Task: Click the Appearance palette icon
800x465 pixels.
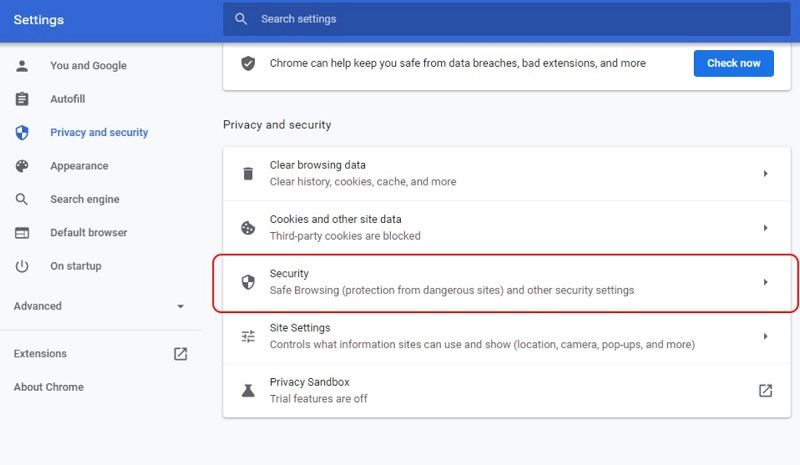Action: tap(22, 166)
